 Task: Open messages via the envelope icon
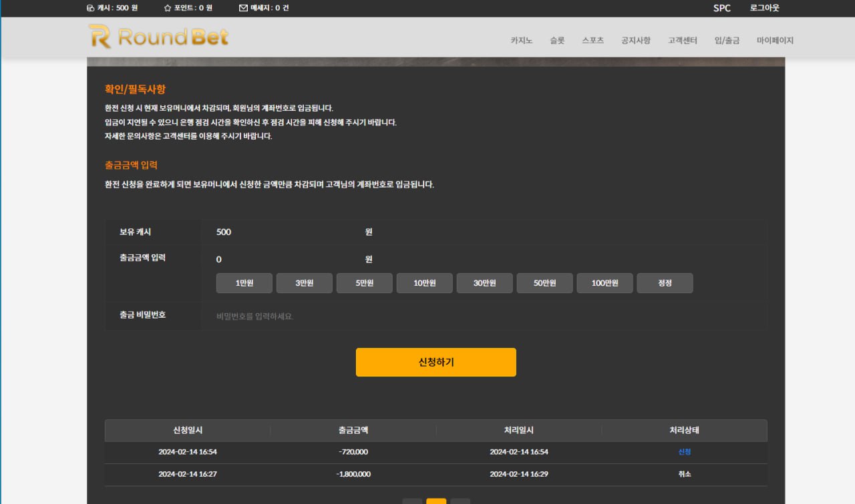pyautogui.click(x=242, y=8)
